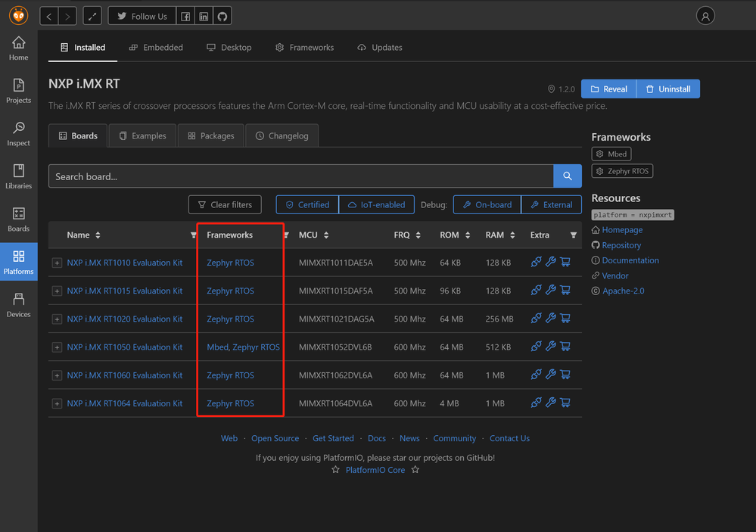The height and width of the screenshot is (532, 756).
Task: Expand the RT1050 Evaluation Kit row
Action: pyautogui.click(x=57, y=347)
